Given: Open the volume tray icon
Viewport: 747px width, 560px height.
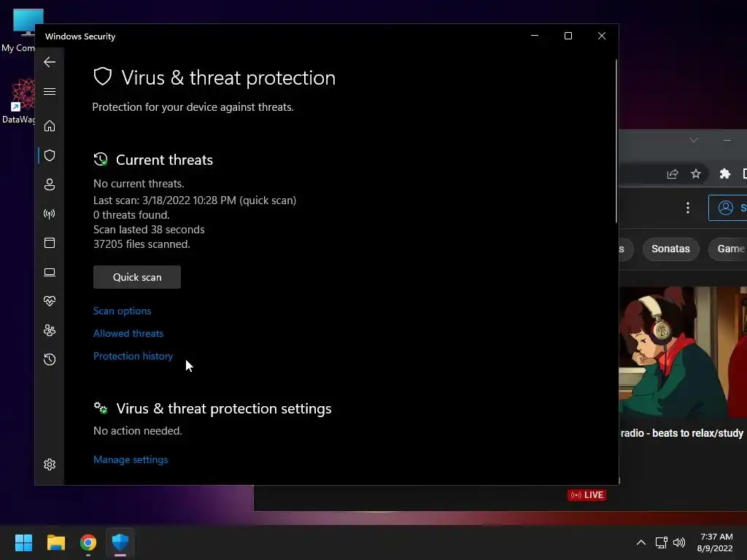Looking at the screenshot, I should (679, 542).
